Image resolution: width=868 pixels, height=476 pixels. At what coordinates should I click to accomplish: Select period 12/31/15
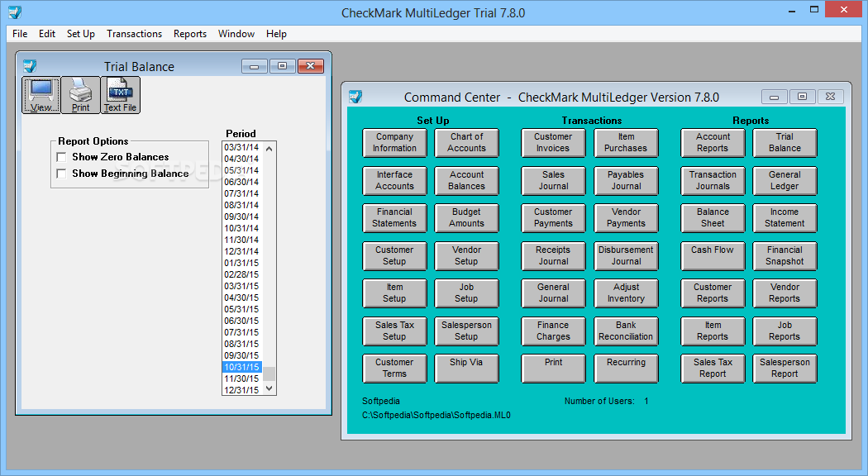pyautogui.click(x=241, y=390)
